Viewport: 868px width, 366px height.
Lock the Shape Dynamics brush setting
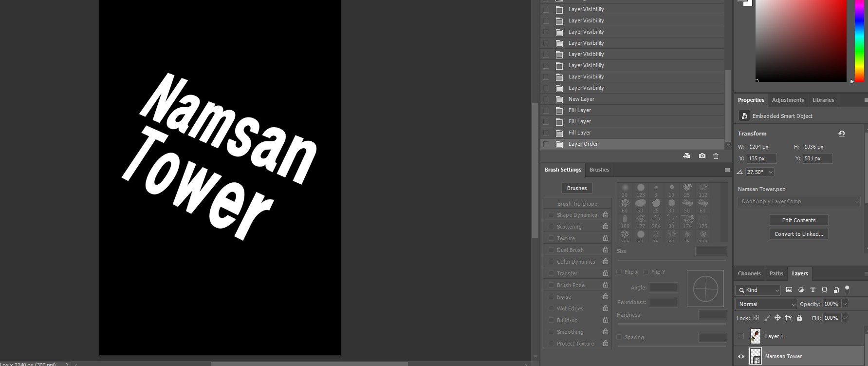[x=606, y=215]
